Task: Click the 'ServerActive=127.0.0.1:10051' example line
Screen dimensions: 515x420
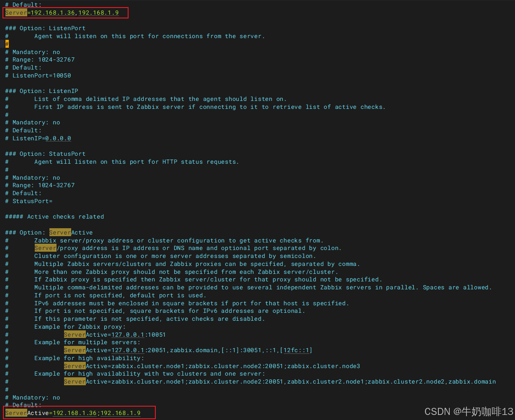Action: (115, 335)
